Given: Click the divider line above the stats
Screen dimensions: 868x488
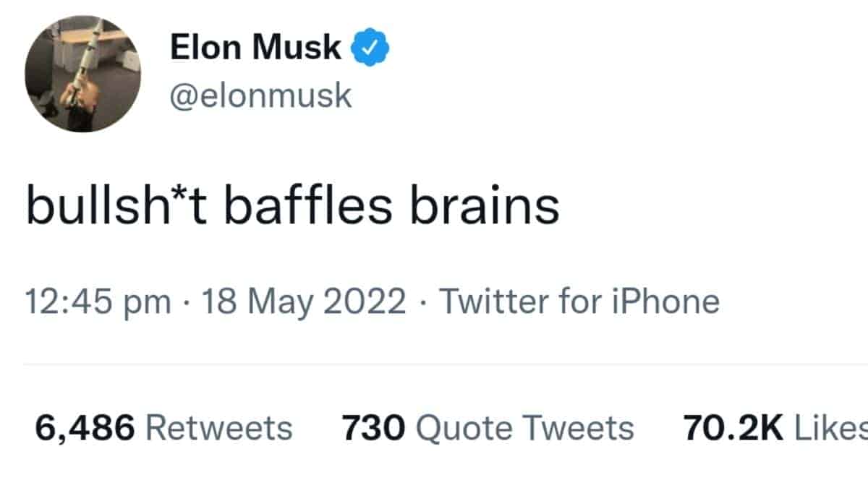Looking at the screenshot, I should point(434,364).
